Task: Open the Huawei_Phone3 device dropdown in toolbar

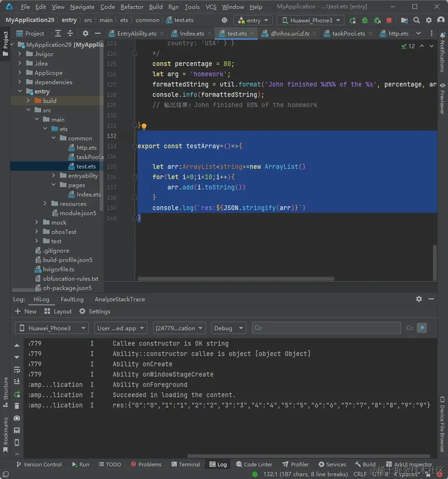Action: click(311, 21)
